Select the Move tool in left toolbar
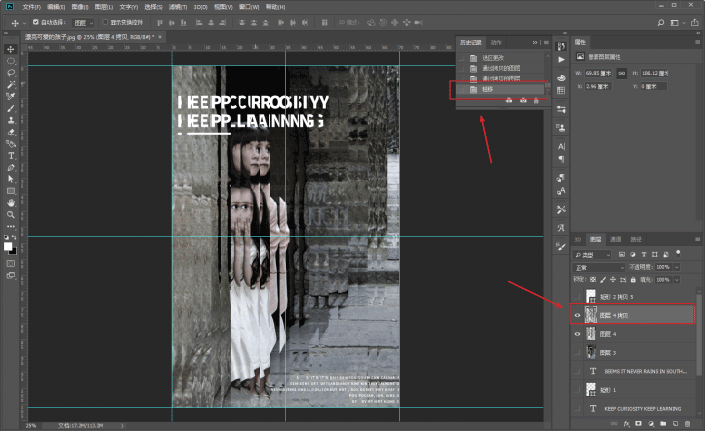The image size is (705, 431). pyautogui.click(x=11, y=49)
